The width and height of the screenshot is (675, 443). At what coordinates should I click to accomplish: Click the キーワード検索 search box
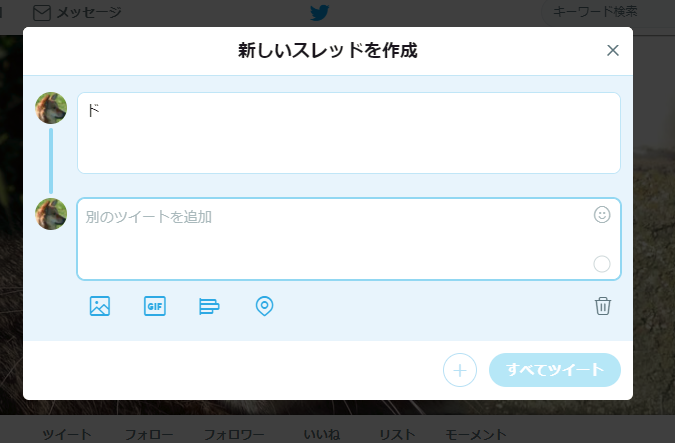[x=608, y=12]
